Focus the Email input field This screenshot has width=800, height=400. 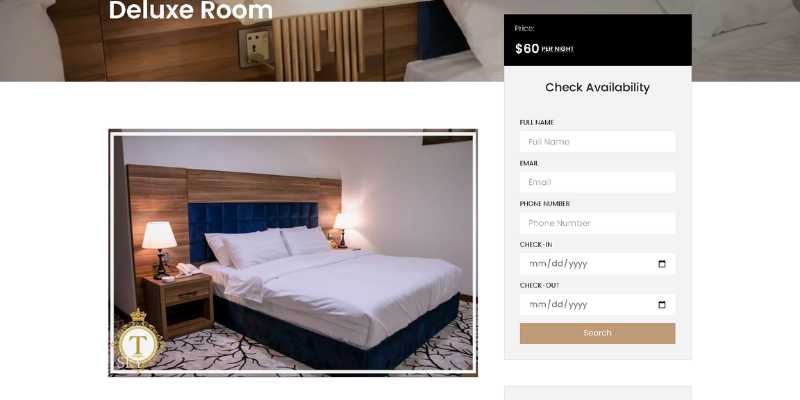[x=597, y=182]
